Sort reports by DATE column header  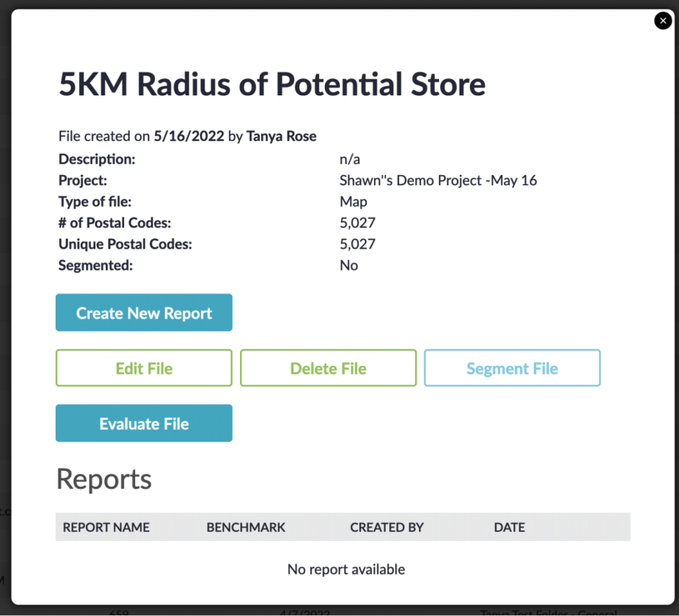(509, 527)
